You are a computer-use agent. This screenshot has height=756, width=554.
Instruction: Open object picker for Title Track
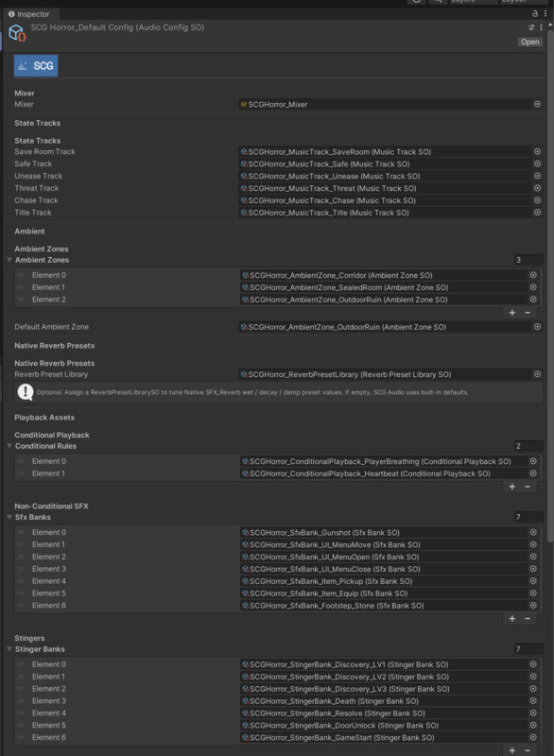[537, 212]
